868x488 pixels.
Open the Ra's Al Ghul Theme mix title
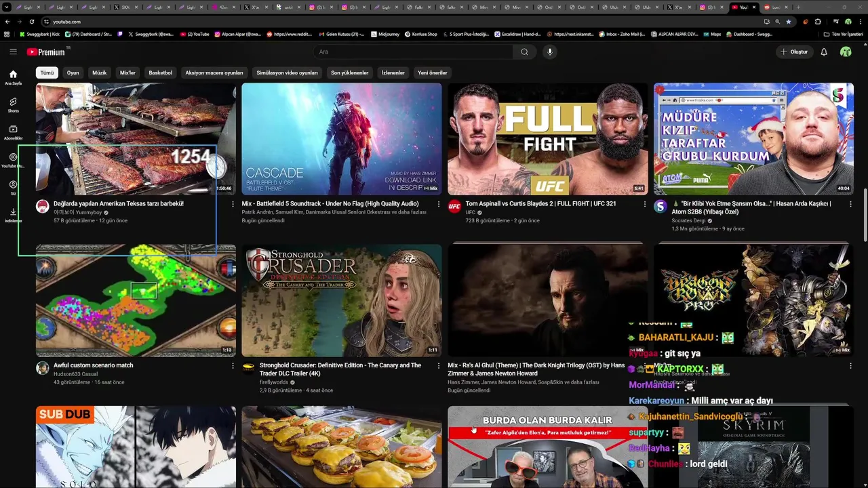(536, 369)
